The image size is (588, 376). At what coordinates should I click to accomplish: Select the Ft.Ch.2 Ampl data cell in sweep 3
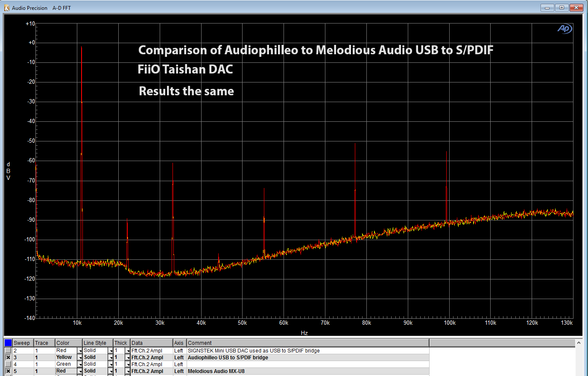152,357
